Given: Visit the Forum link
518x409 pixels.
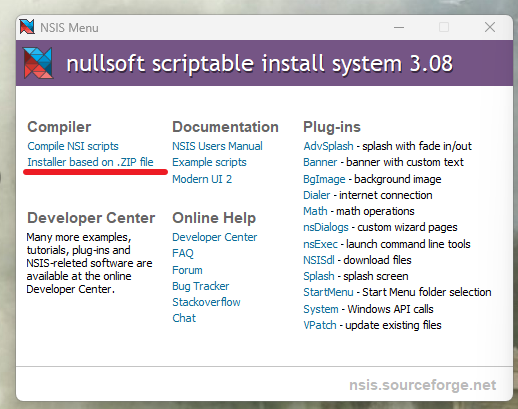Looking at the screenshot, I should (x=187, y=270).
